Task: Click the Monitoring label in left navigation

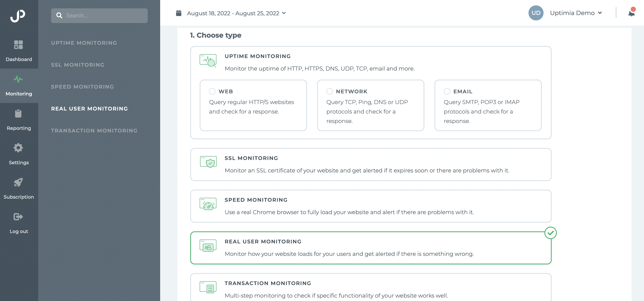Action: coord(19,94)
